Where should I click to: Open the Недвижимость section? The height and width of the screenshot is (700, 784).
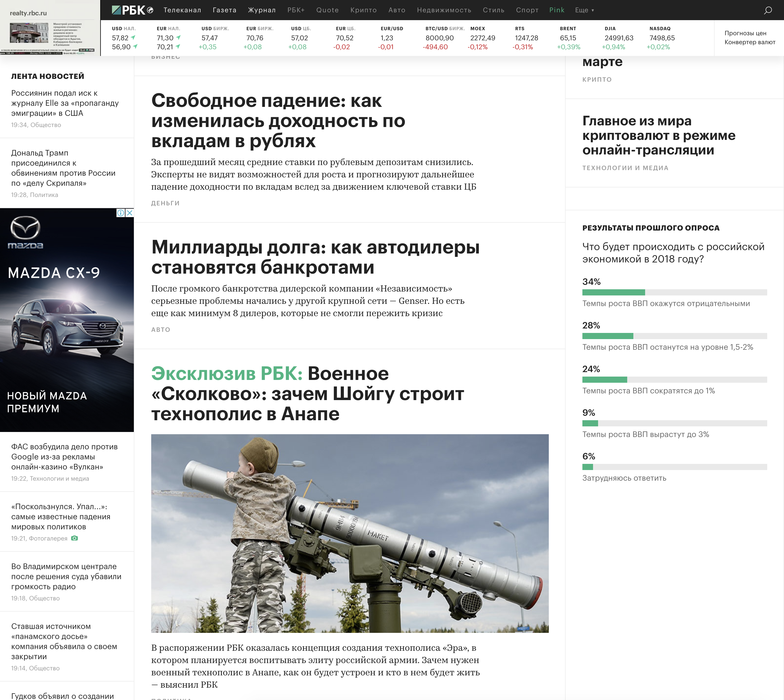tap(444, 10)
